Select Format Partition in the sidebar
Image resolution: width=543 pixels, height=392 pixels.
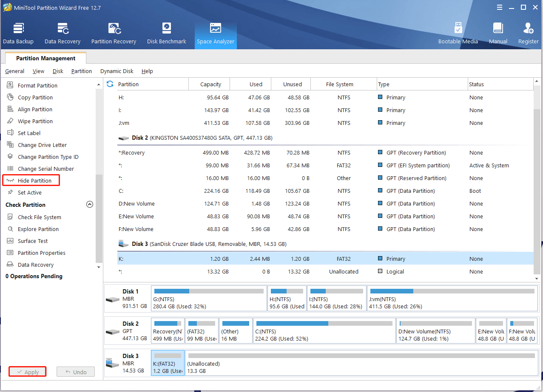37,85
